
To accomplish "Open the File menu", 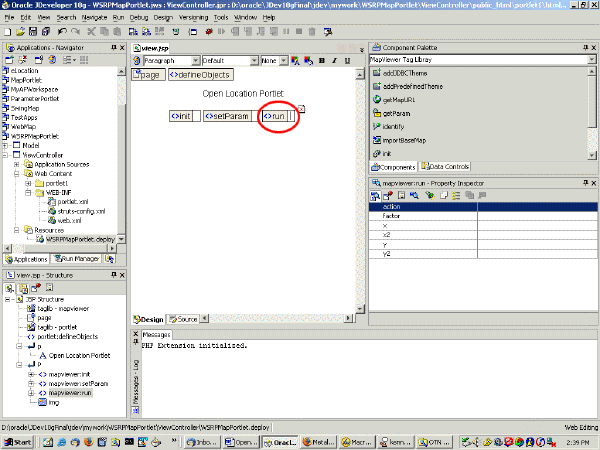I will click(x=9, y=18).
